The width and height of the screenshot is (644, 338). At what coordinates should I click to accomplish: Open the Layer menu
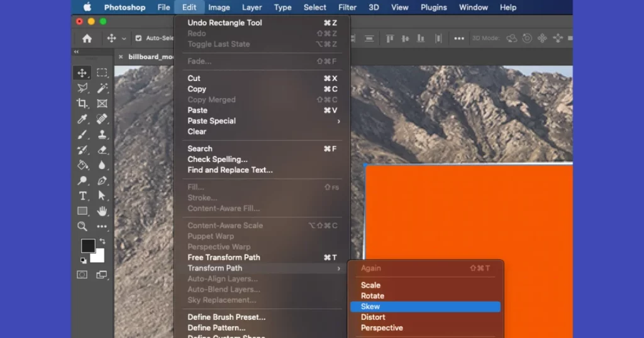252,8
